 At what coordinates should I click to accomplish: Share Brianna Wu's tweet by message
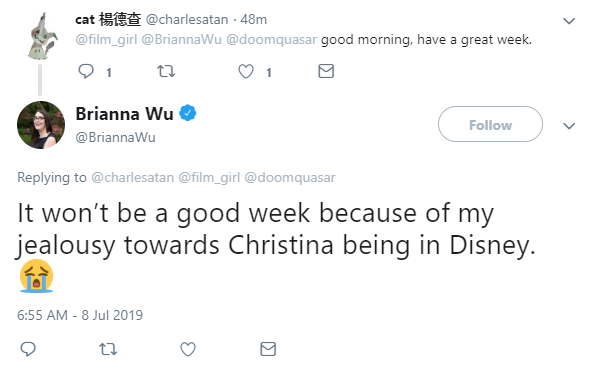point(268,349)
